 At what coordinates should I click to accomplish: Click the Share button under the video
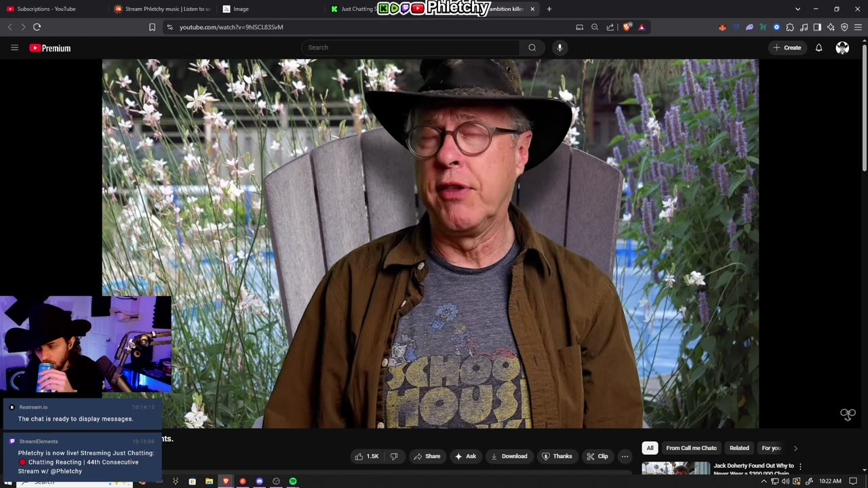427,456
